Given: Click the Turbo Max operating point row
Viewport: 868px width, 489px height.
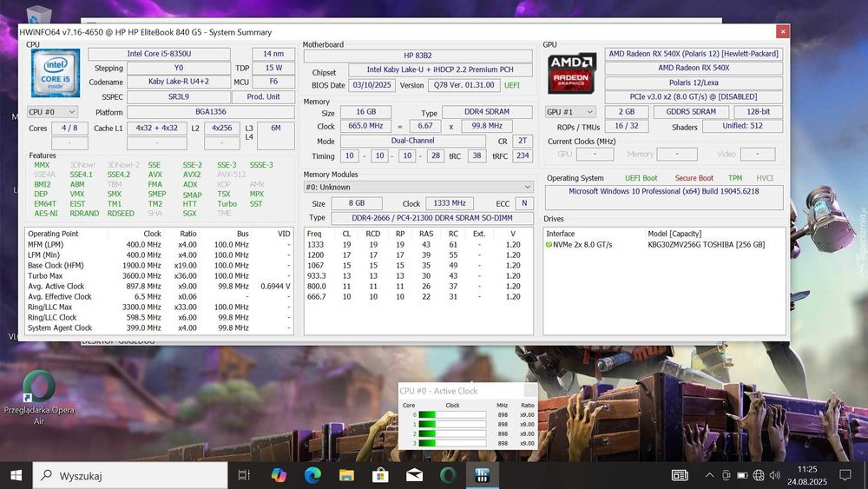Looking at the screenshot, I should 159,276.
